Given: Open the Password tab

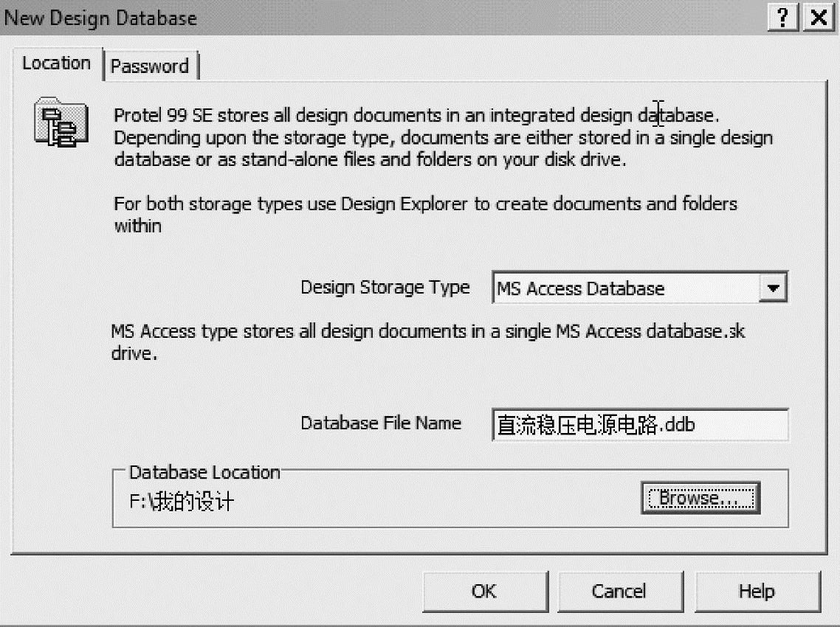Looking at the screenshot, I should (x=150, y=66).
